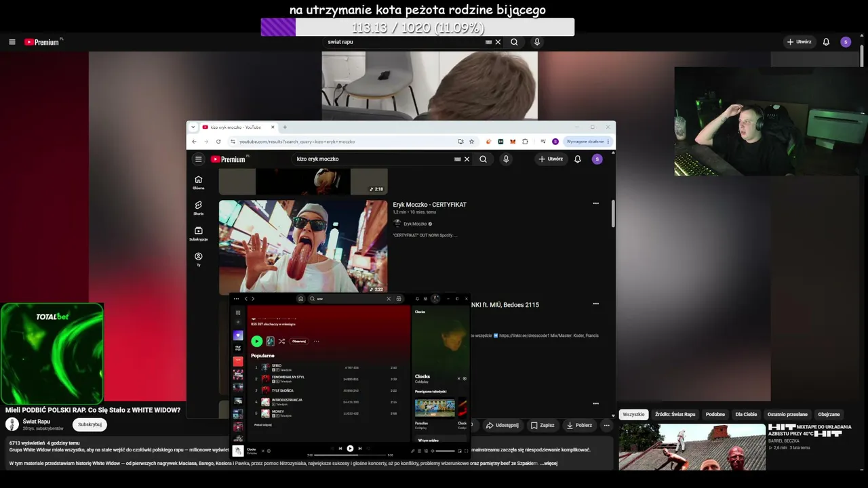Image resolution: width=868 pixels, height=488 pixels.
Task: Search for 'kizo eryk moczko' via magnifier
Action: tap(483, 159)
